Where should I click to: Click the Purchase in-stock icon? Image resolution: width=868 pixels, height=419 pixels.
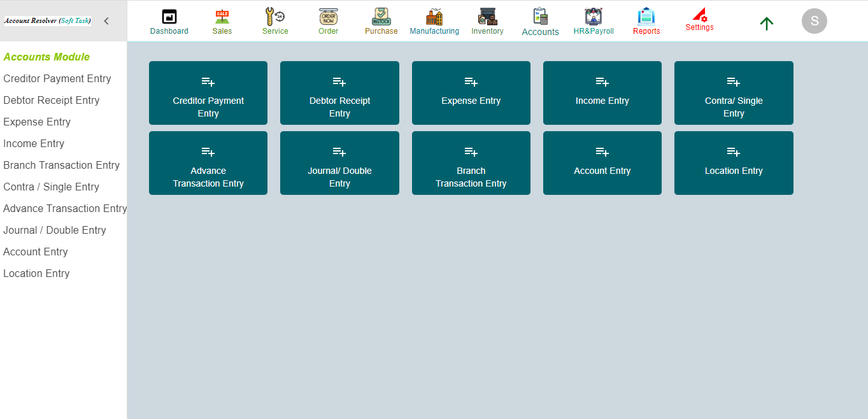pos(381,20)
